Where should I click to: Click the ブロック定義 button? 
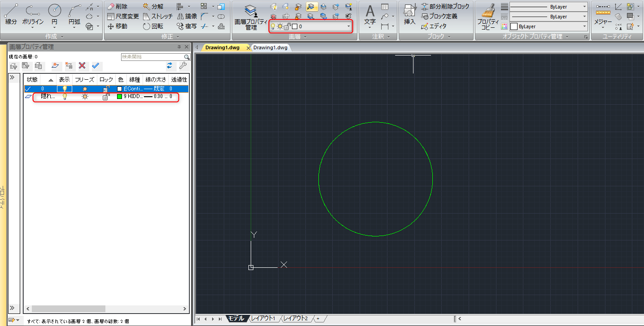[439, 17]
